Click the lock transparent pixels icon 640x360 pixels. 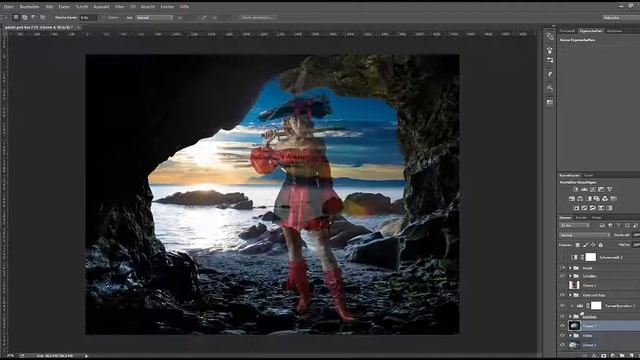578,245
